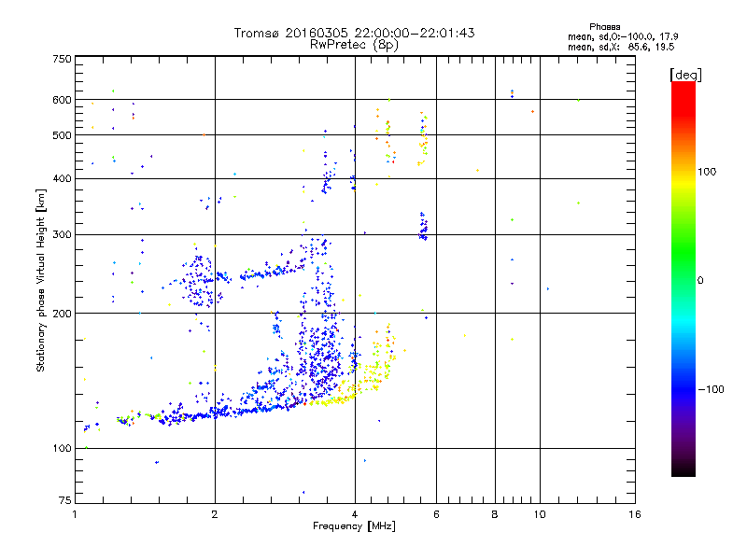747x560 pixels.
Task: Click the y-axis tick label '300'
Action: tap(62, 235)
